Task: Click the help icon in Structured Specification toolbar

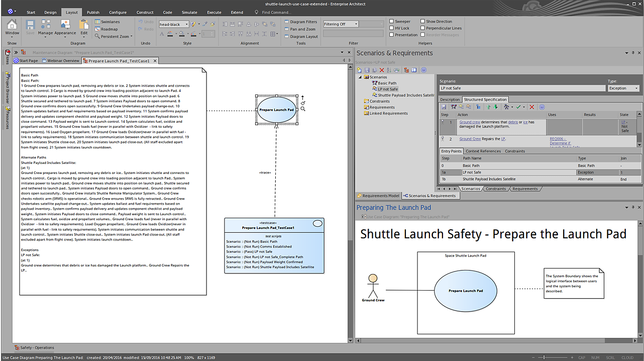Action: pos(542,107)
